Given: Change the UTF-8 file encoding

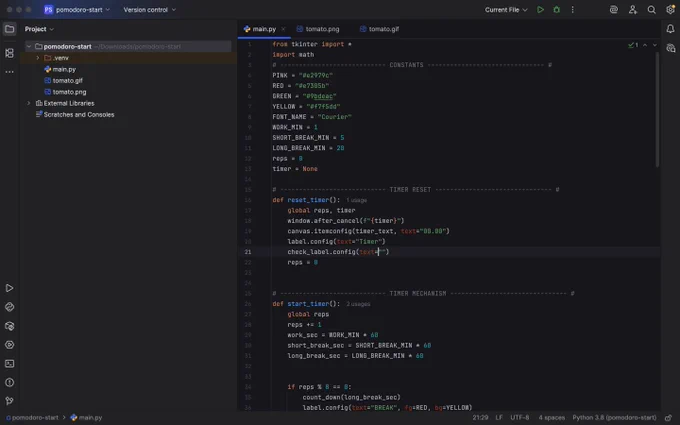Looking at the screenshot, I should coord(520,418).
